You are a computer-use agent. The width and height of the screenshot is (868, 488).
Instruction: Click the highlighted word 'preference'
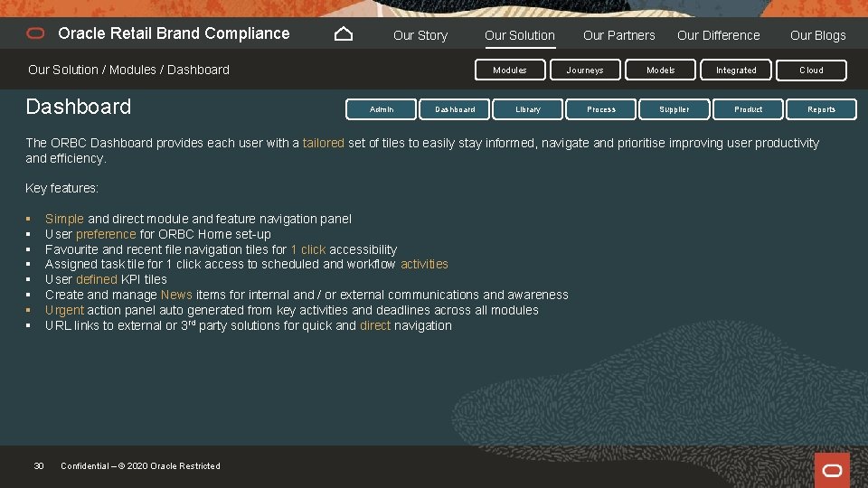pyautogui.click(x=106, y=234)
